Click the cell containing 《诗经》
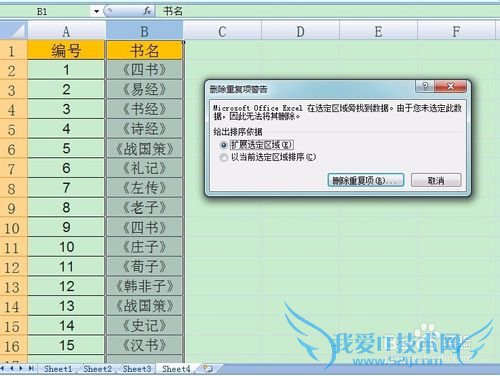Viewport: 500px width, 376px height. coord(144,129)
